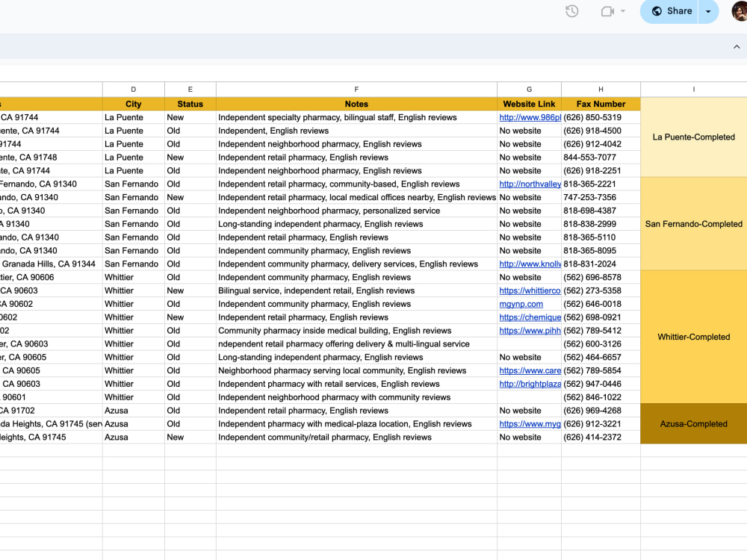Viewport: 747px width, 560px height.
Task: Select address cell 'Granada Hills, CA 91344'
Action: pos(51,264)
